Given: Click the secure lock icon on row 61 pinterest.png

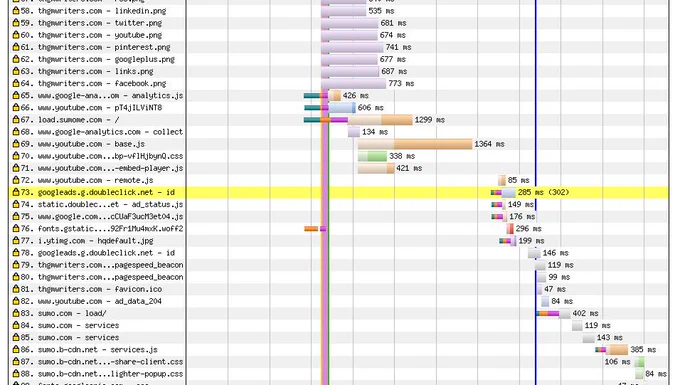Looking at the screenshot, I should coord(16,47).
